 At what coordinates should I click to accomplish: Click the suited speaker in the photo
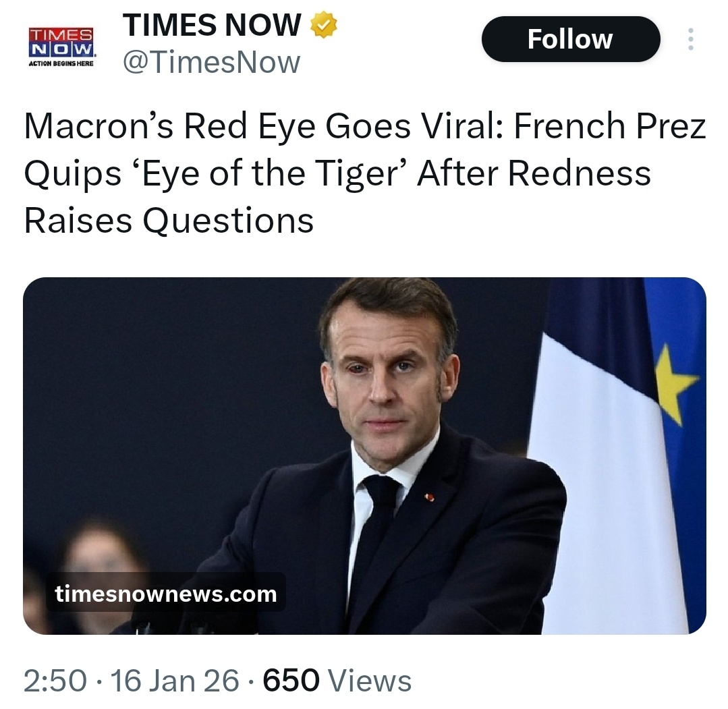tap(391, 472)
